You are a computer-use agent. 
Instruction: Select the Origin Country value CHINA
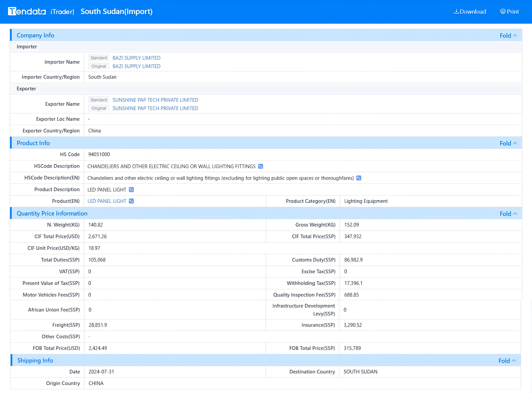[x=96, y=383]
